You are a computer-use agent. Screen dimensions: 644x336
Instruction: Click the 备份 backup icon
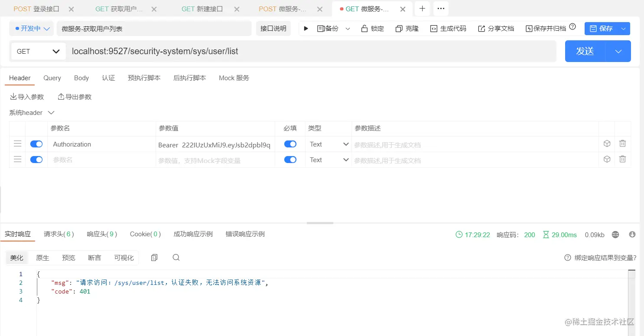pyautogui.click(x=321, y=29)
